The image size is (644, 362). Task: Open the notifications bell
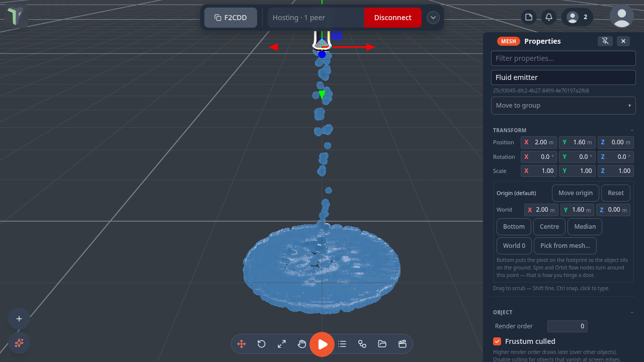coord(549,17)
